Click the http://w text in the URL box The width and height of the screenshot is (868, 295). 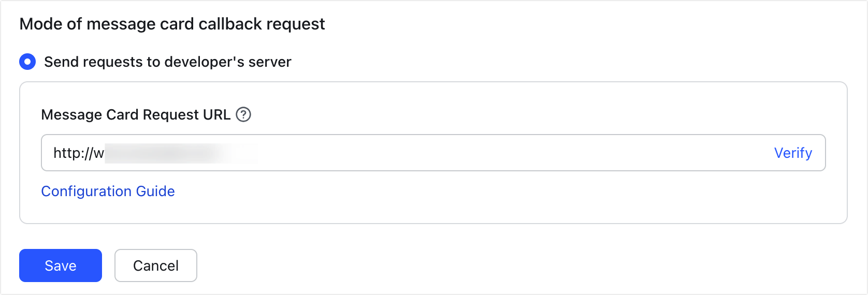[x=78, y=153]
